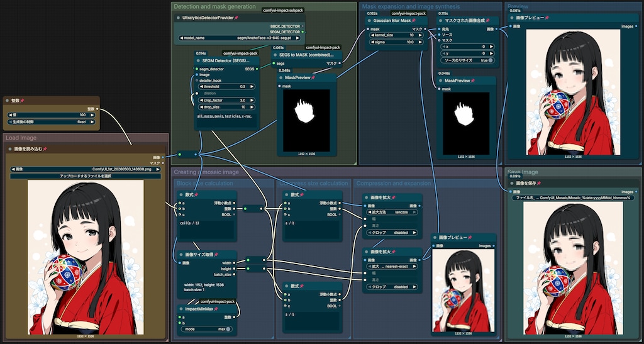Image resolution: width=644 pixels, height=344 pixels.
Task: Click the SEGM Detector labels text field
Action: 226,121
